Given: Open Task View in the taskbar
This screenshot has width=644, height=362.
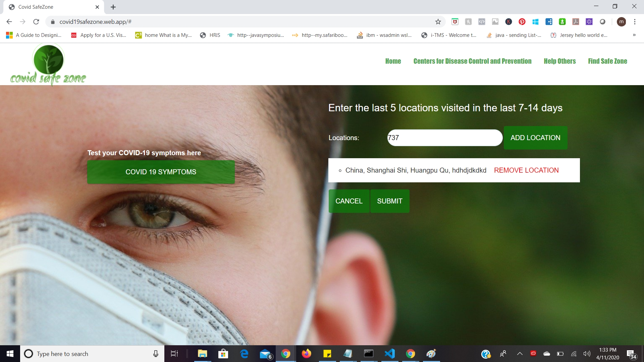Looking at the screenshot, I should pyautogui.click(x=174, y=354).
